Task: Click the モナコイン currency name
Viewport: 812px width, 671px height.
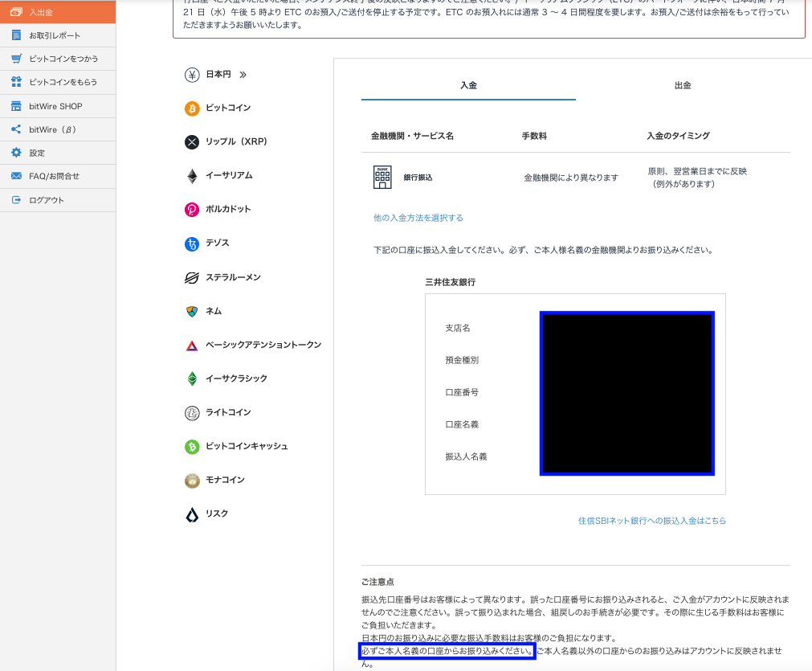Action: click(225, 479)
